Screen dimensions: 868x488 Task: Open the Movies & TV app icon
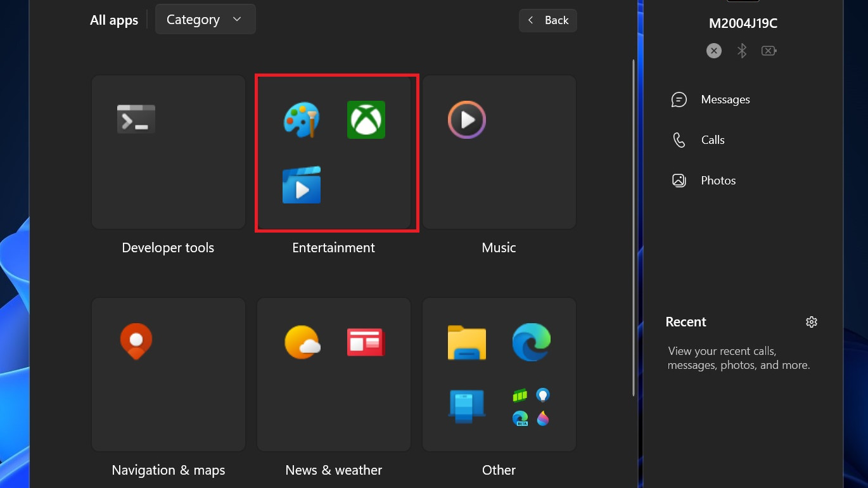(302, 185)
